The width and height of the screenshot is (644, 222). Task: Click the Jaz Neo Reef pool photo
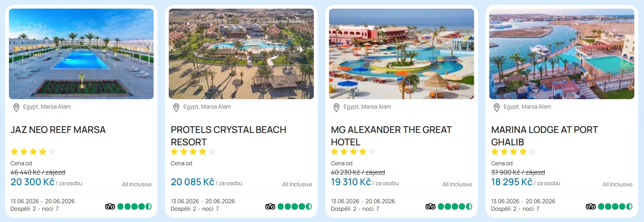click(81, 54)
